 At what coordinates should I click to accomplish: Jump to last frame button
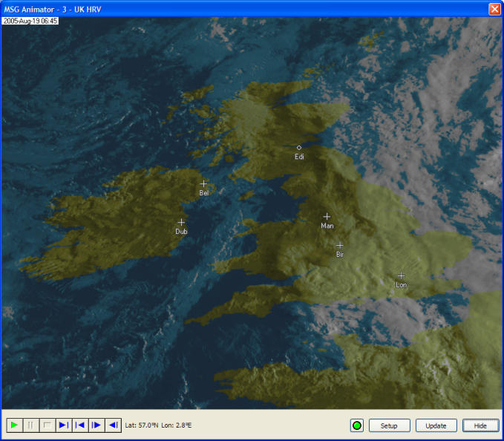(64, 425)
